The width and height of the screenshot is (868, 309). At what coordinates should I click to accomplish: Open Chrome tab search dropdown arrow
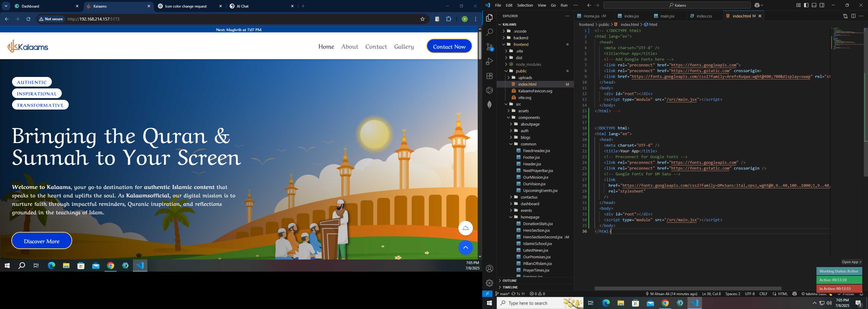click(6, 6)
